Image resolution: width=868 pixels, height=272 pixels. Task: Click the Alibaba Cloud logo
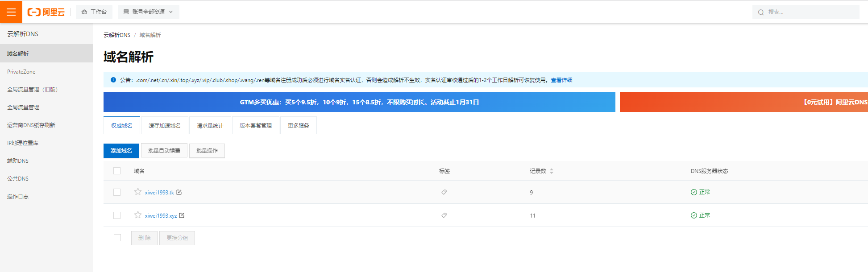click(46, 12)
